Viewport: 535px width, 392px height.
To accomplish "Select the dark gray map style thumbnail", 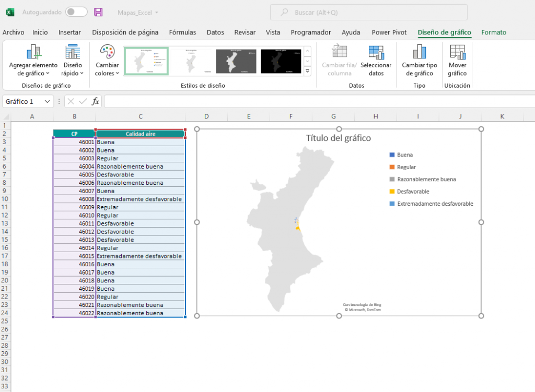I will click(x=236, y=61).
